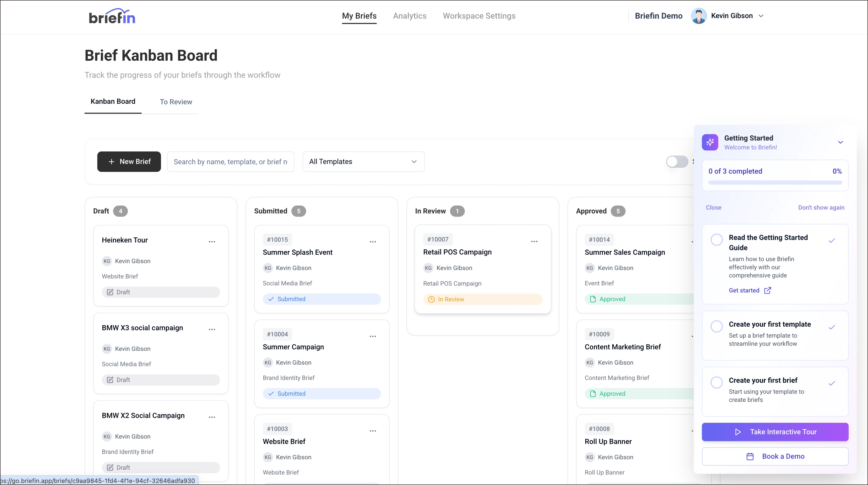Click the New Brief button
868x485 pixels.
(x=129, y=162)
